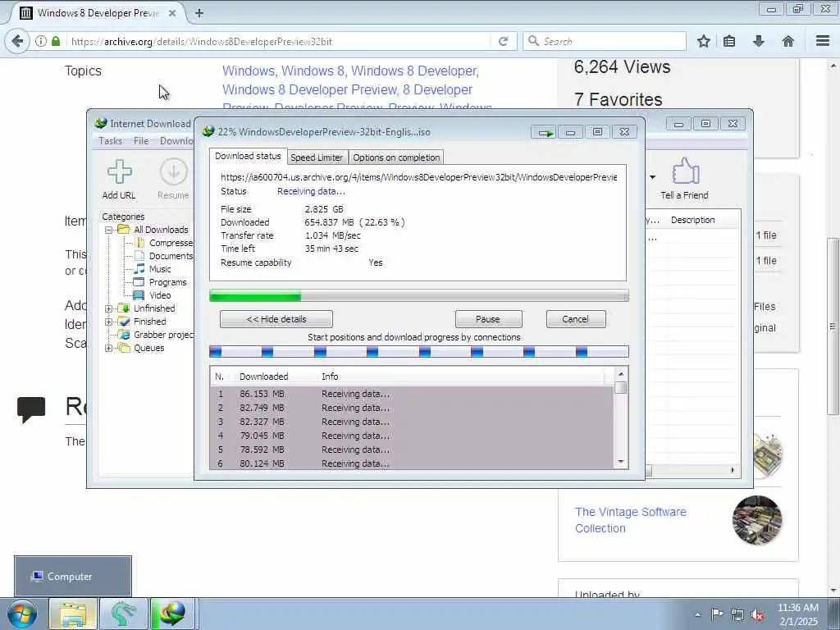This screenshot has height=630, width=840.
Task: Click the connection list scroll down arrow
Action: pyautogui.click(x=621, y=462)
